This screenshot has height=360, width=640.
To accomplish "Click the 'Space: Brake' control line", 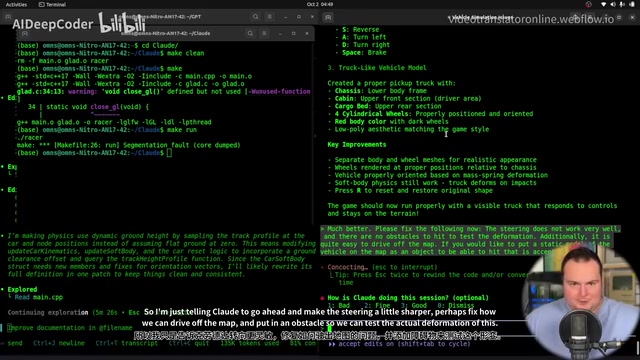I will (x=364, y=53).
